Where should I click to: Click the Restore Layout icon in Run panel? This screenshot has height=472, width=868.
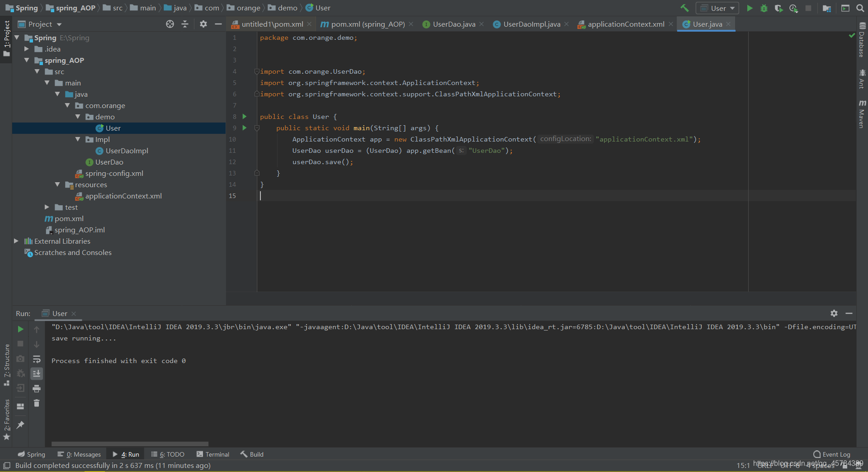(x=20, y=406)
